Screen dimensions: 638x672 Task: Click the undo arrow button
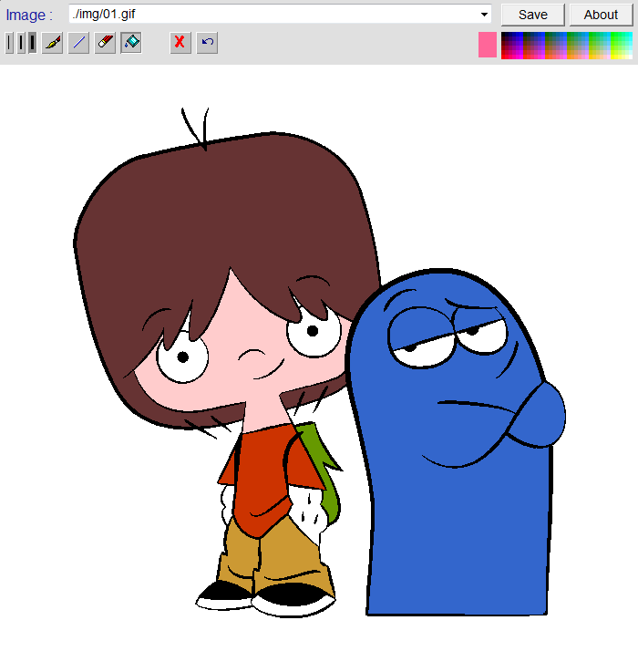(x=208, y=43)
